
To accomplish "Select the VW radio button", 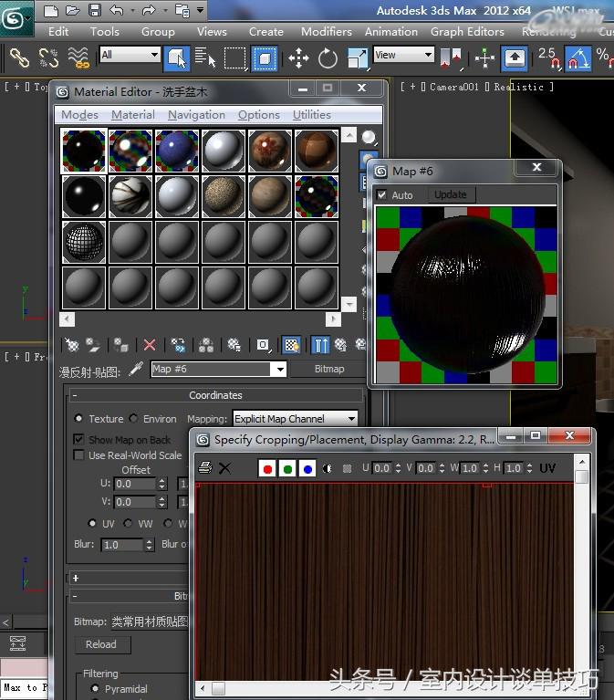I will point(128,523).
